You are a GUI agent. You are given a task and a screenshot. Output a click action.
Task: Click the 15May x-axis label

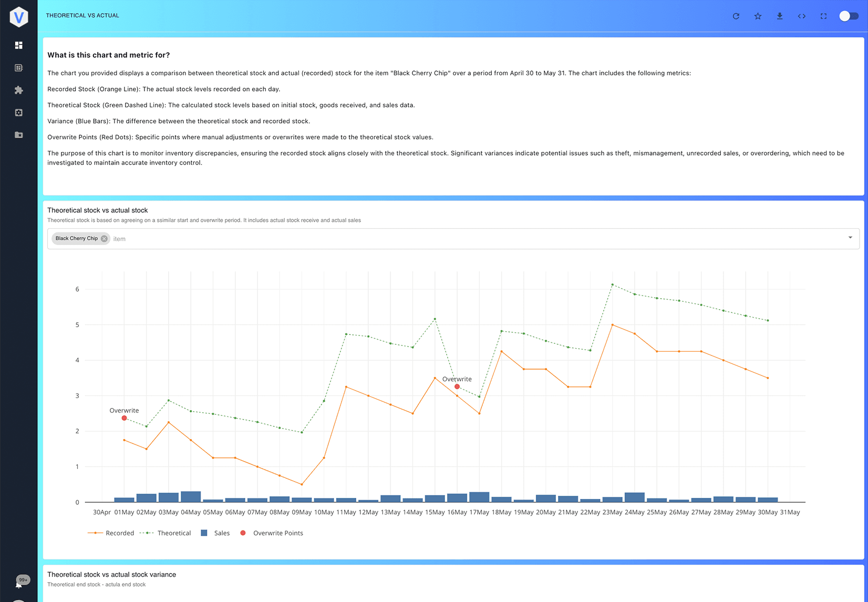[435, 513]
